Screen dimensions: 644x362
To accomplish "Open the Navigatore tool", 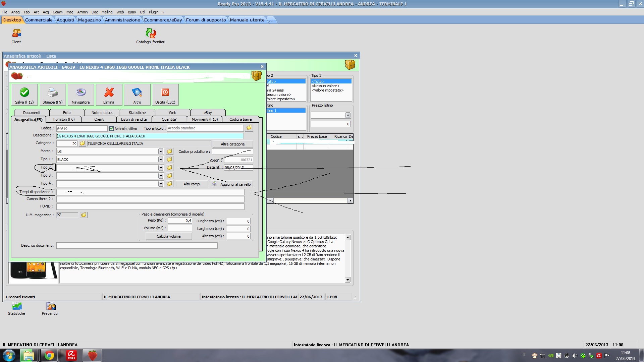I will (x=80, y=95).
